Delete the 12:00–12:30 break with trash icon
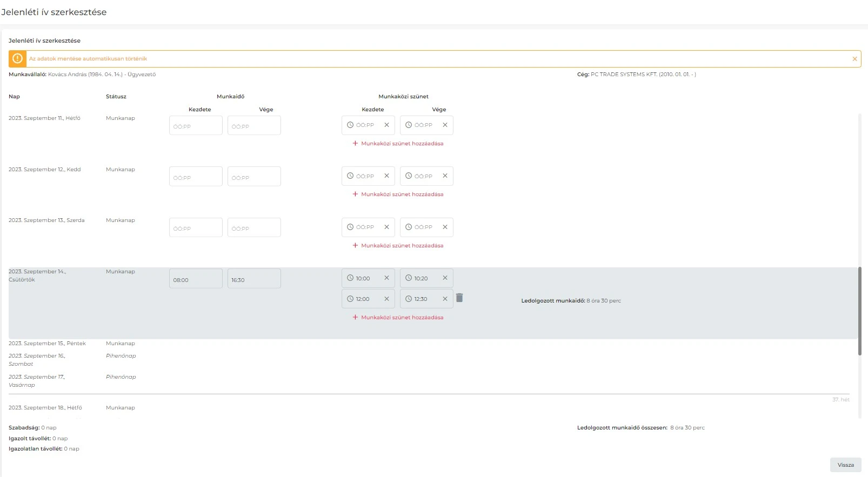Viewport: 868px width, 477px height. [x=459, y=298]
